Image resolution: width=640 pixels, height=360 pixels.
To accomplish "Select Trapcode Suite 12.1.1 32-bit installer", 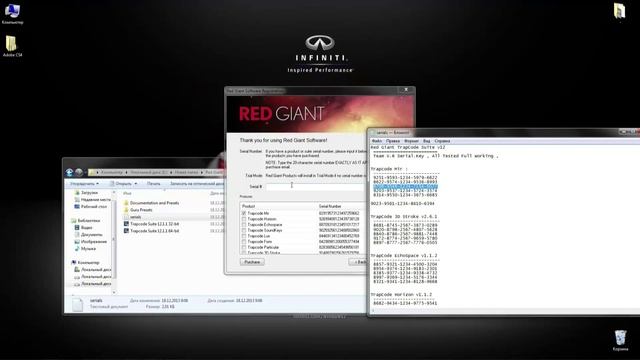I will [151, 224].
